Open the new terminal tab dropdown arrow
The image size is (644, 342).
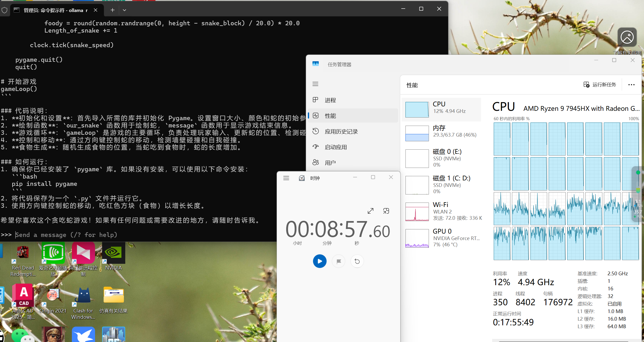point(124,10)
